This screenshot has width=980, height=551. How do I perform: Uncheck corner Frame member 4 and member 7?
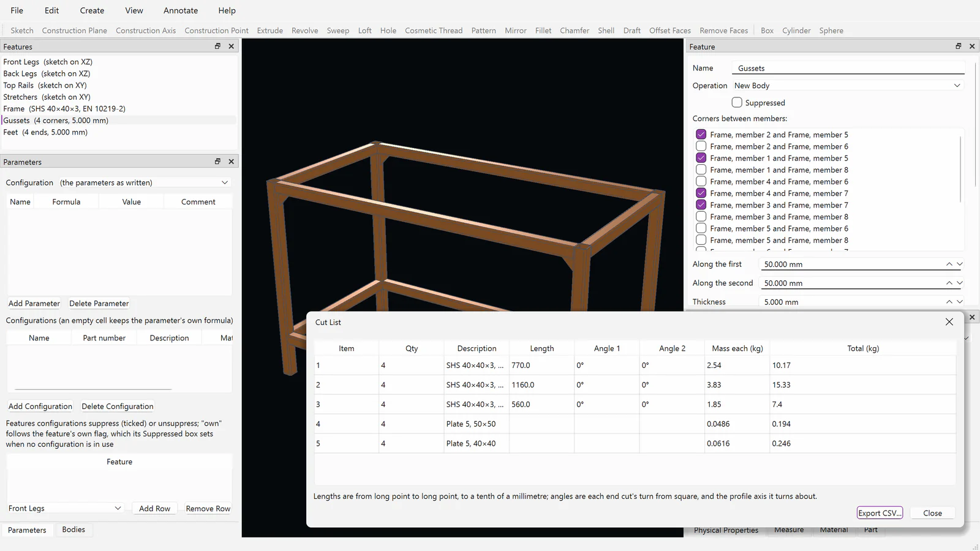click(701, 193)
